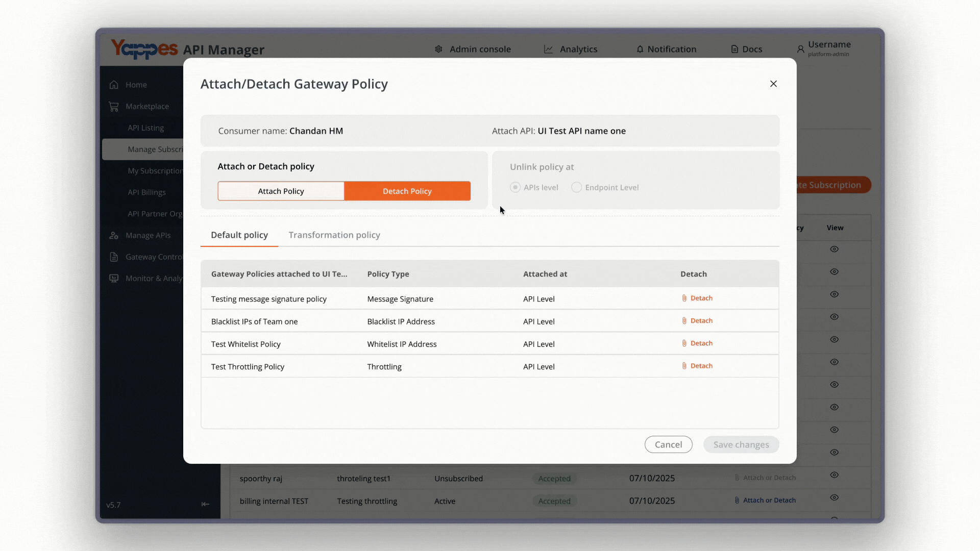Open the Analytics chart icon
This screenshot has height=551, width=980.
point(549,49)
